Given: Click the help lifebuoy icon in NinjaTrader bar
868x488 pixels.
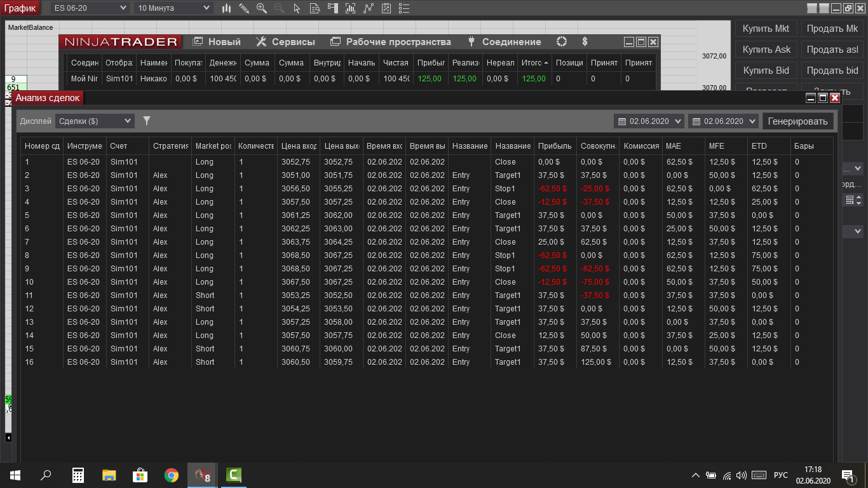Looking at the screenshot, I should (x=561, y=42).
